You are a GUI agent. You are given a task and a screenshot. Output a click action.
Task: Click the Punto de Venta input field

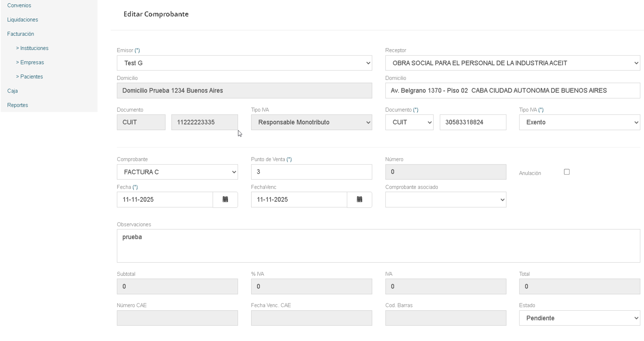[x=311, y=172]
